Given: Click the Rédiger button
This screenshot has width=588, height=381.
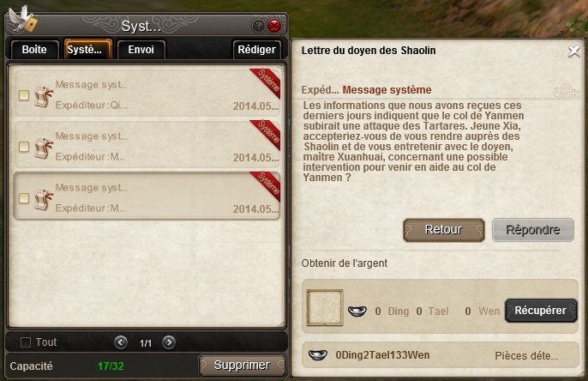Looking at the screenshot, I should (257, 50).
